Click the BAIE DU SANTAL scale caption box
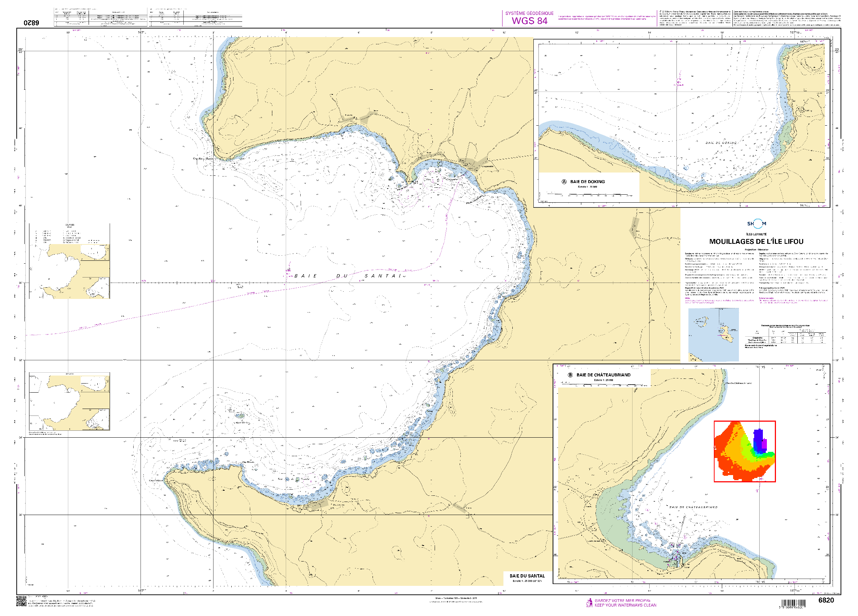858x616 pixels. pos(527,578)
